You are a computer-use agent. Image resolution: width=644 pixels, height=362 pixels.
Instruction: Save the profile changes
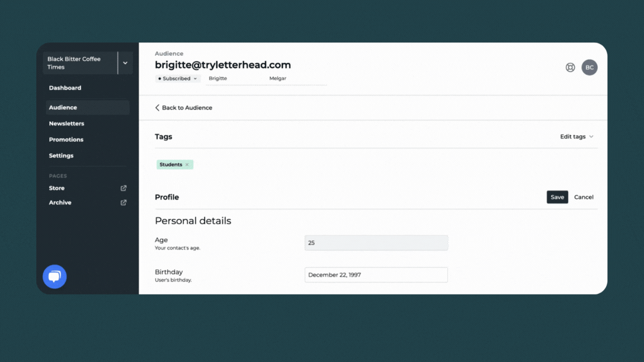click(557, 197)
